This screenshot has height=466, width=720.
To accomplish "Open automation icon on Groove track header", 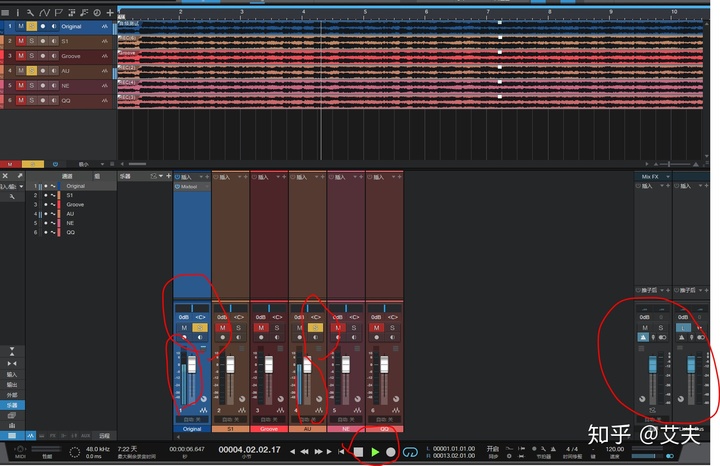I will 105,56.
